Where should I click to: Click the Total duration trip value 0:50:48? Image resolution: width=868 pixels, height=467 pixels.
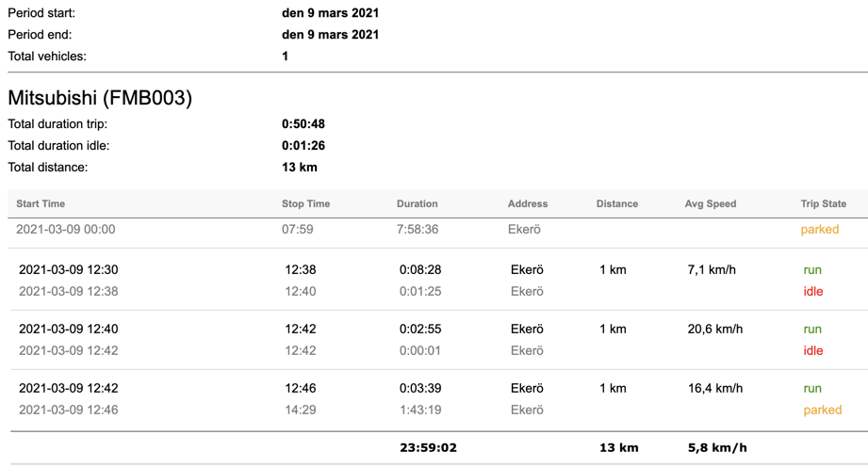click(303, 124)
